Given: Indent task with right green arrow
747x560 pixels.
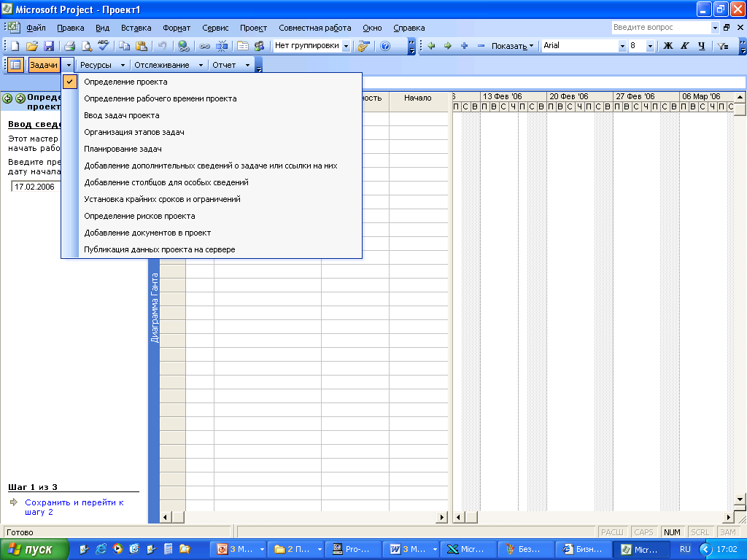Looking at the screenshot, I should point(448,46).
